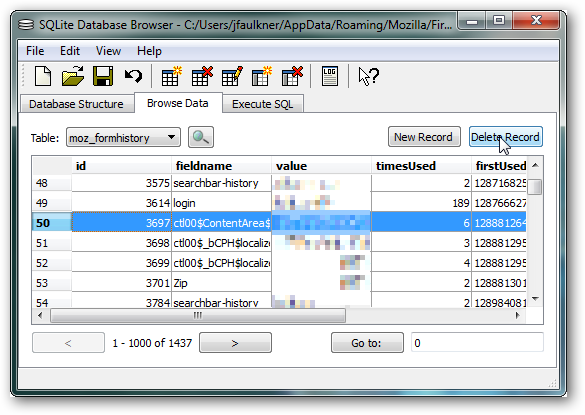Click the vertical scrollbar thumb
This screenshot has width=585, height=415.
point(535,187)
